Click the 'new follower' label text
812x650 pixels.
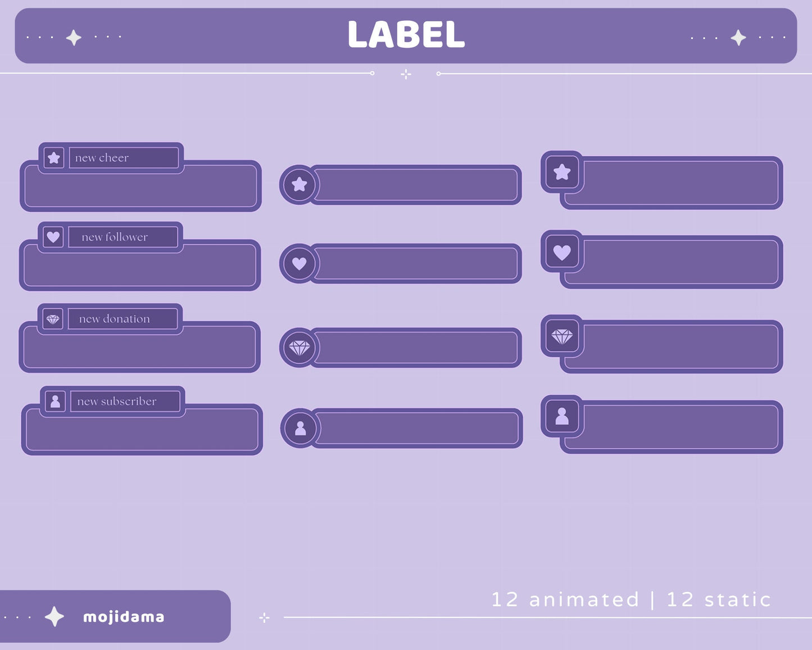[115, 237]
